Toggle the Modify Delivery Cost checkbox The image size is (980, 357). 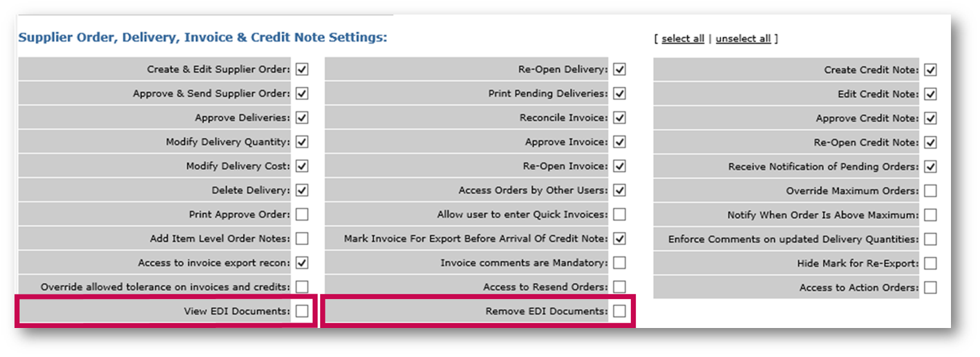[302, 166]
